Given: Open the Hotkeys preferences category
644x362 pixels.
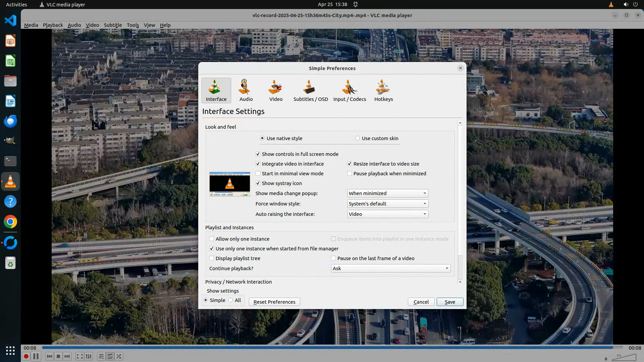Looking at the screenshot, I should pyautogui.click(x=383, y=90).
